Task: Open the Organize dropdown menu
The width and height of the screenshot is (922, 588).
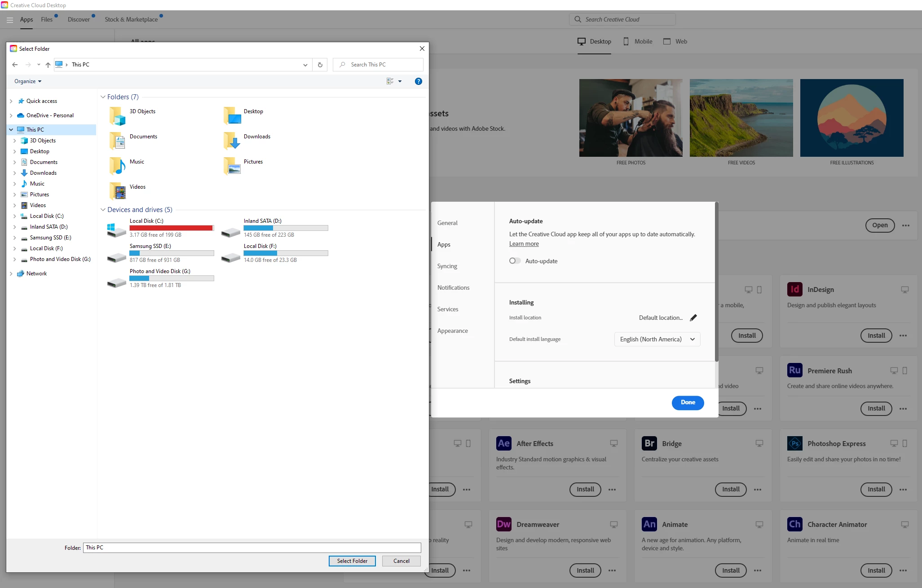Action: click(x=28, y=81)
